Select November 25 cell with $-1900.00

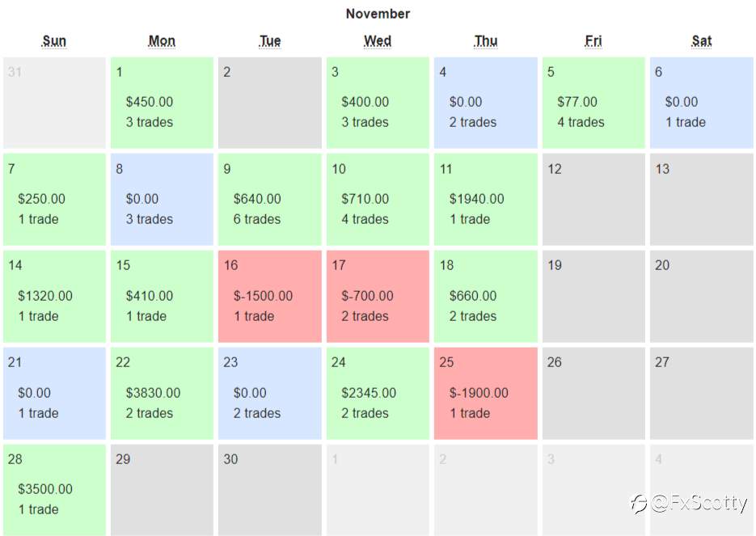(x=485, y=394)
